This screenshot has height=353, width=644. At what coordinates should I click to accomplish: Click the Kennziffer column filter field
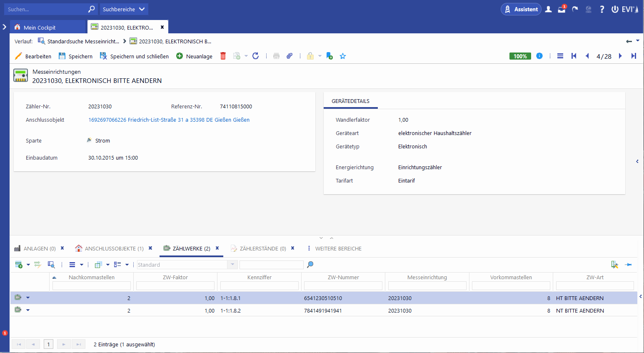point(259,286)
